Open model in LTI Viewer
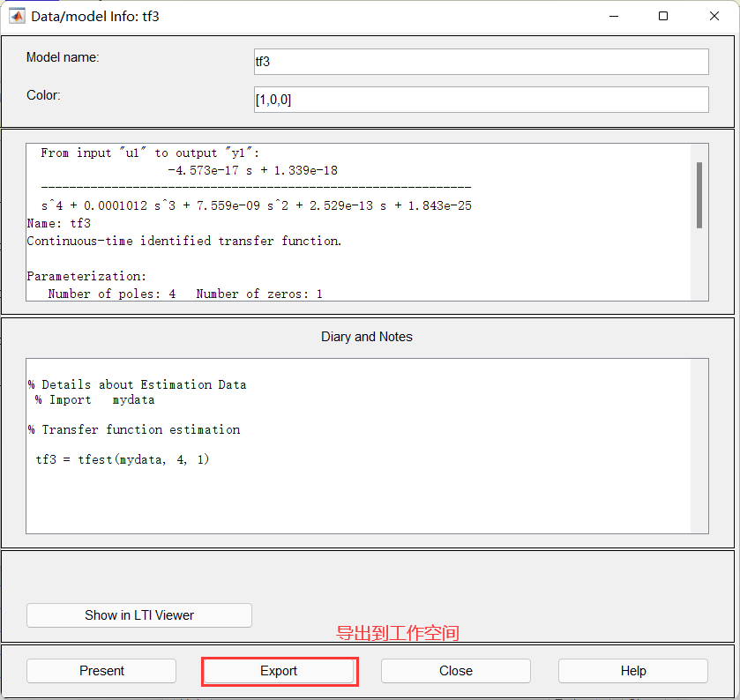The height and width of the screenshot is (700, 740). [x=139, y=615]
